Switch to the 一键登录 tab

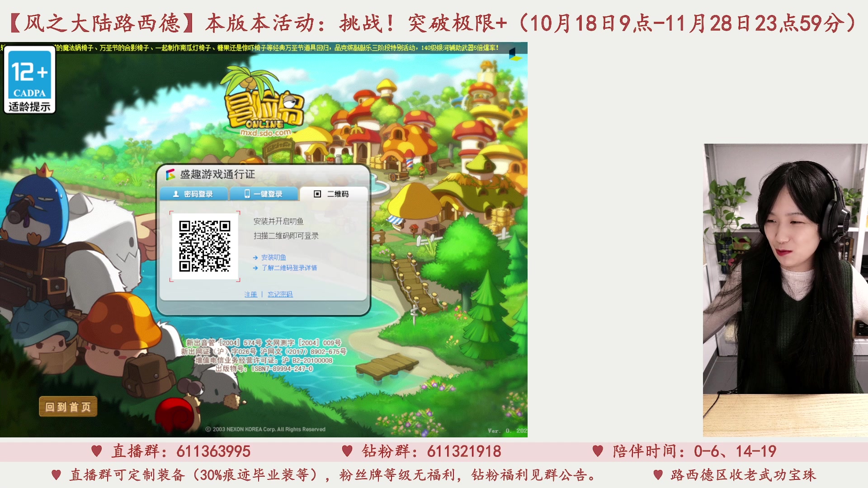264,194
